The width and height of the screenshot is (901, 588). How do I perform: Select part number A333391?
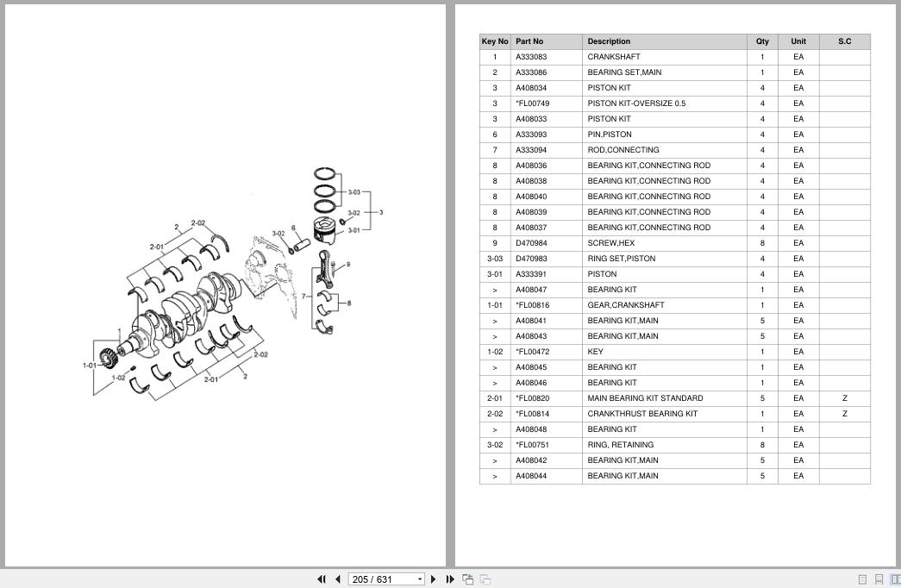click(x=531, y=274)
